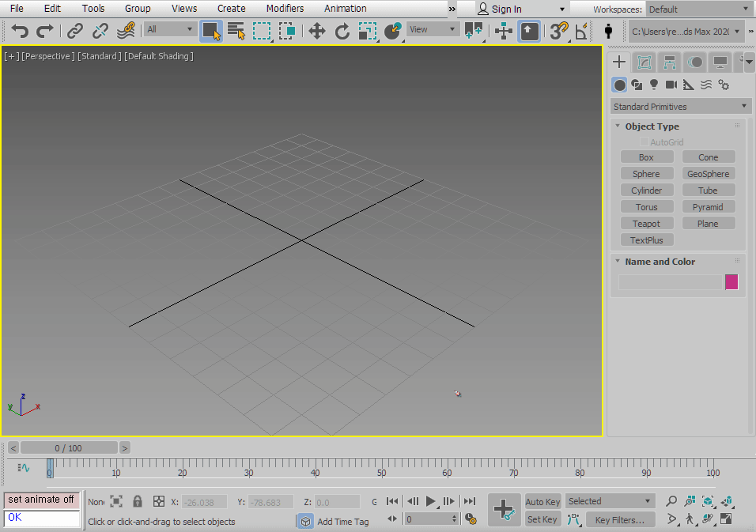
Task: Toggle 3D Snaps on the toolbar
Action: [559, 32]
